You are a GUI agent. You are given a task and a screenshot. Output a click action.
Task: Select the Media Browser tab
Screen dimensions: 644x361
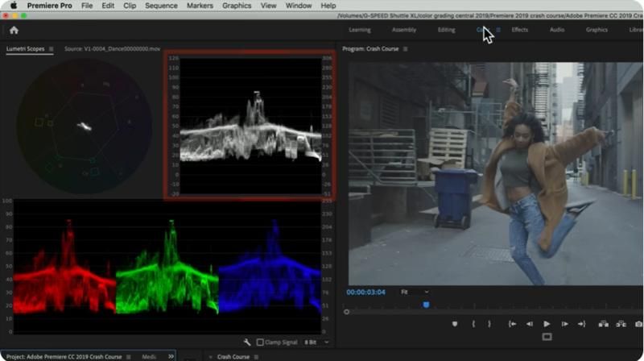(149, 357)
